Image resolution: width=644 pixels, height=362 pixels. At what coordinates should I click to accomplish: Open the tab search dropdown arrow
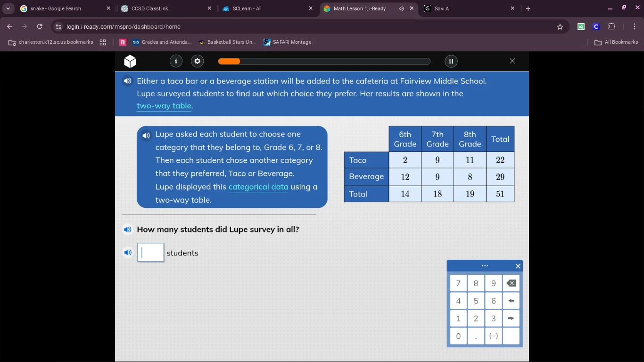pyautogui.click(x=8, y=8)
